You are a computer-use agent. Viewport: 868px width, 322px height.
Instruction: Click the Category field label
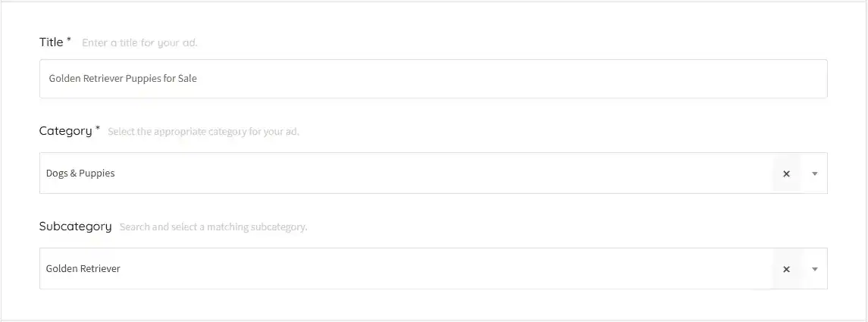tap(65, 131)
